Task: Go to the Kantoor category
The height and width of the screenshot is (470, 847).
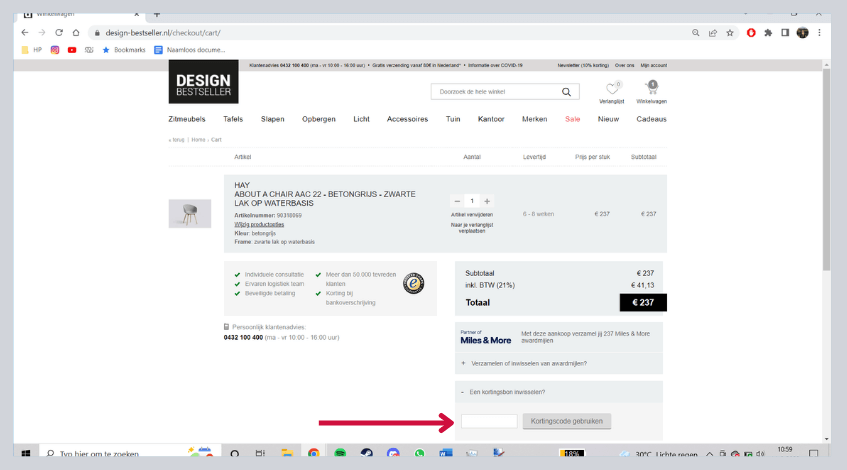Action: 491,119
